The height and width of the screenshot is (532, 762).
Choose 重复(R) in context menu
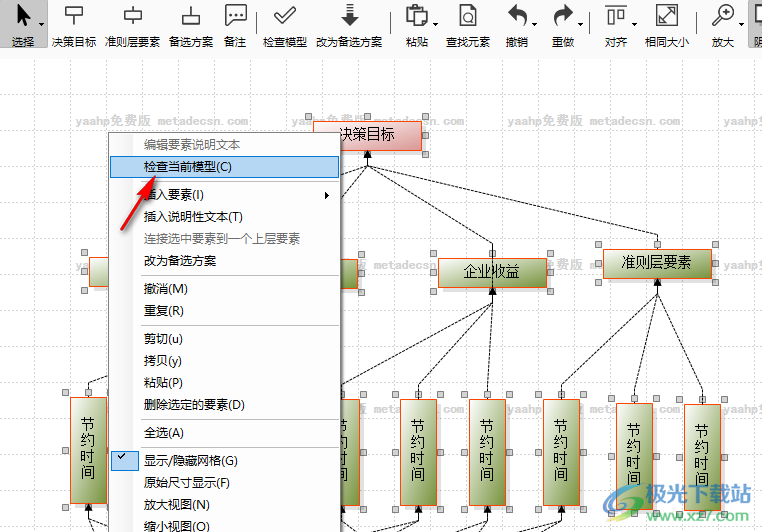point(224,311)
